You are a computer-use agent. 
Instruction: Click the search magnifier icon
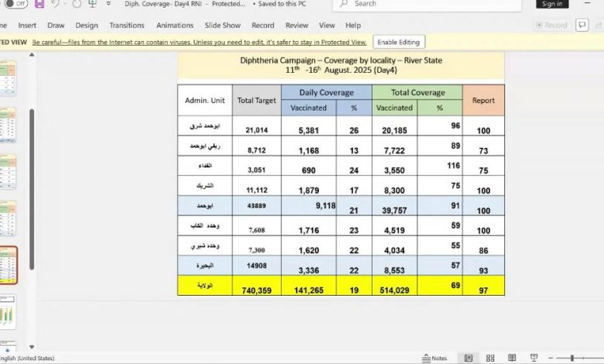coord(346,4)
